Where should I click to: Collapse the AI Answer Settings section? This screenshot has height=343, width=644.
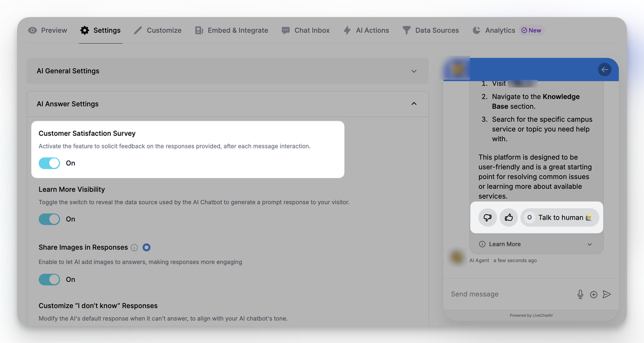point(414,103)
